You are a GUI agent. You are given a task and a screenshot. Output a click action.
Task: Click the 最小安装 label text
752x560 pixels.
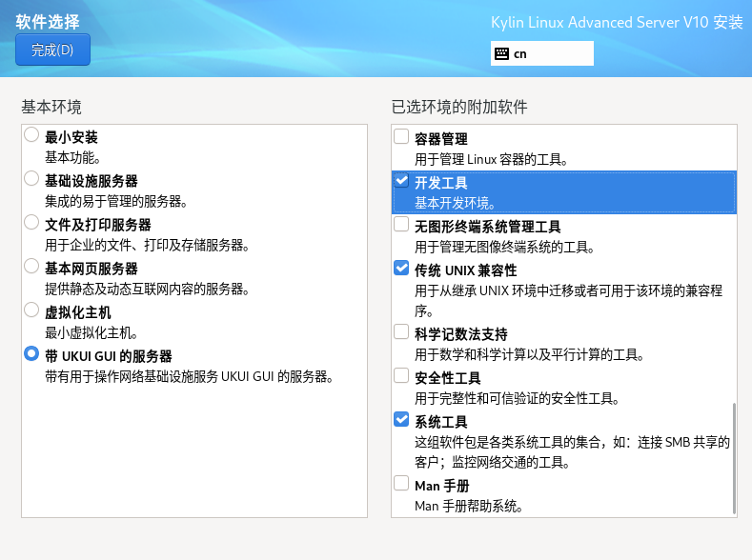click(x=71, y=137)
